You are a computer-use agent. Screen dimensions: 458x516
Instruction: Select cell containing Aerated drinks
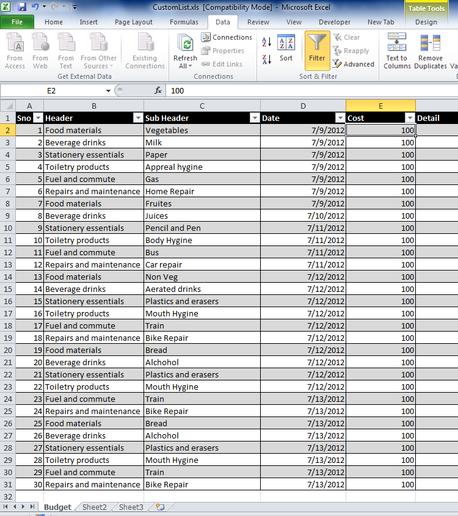pyautogui.click(x=202, y=289)
